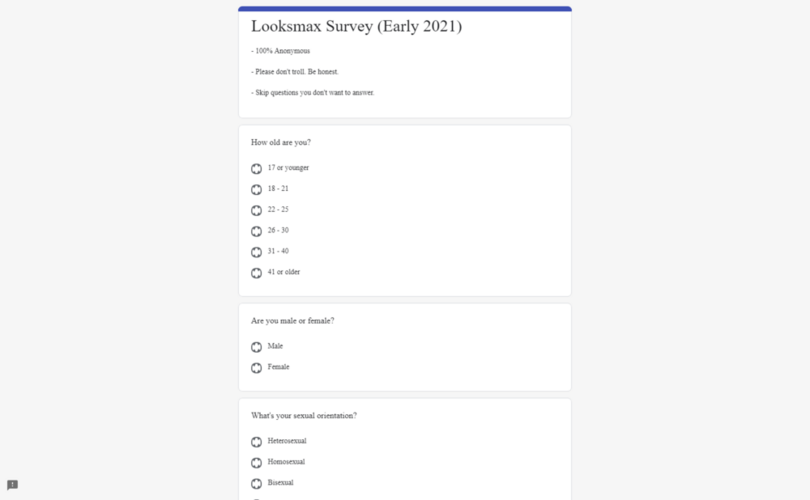Click the blue banner atop the survey header
Screen dimensions: 810x500
[405, 8]
